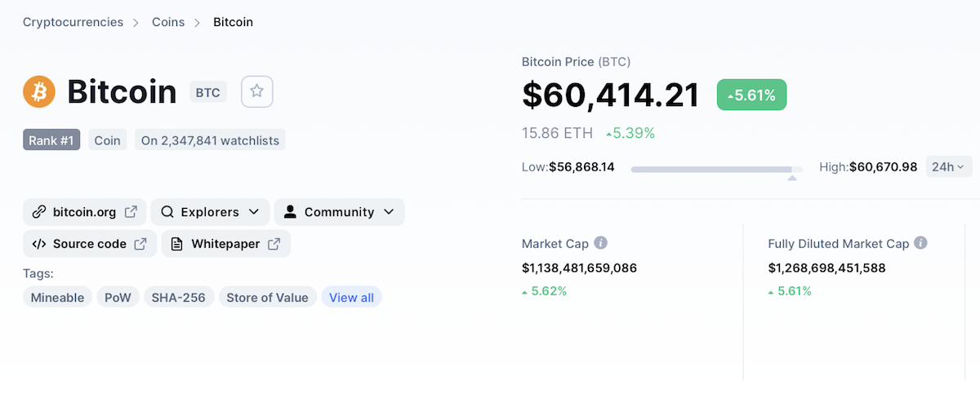Navigate to Coins breadcrumb
The height and width of the screenshot is (399, 980).
pos(168,22)
